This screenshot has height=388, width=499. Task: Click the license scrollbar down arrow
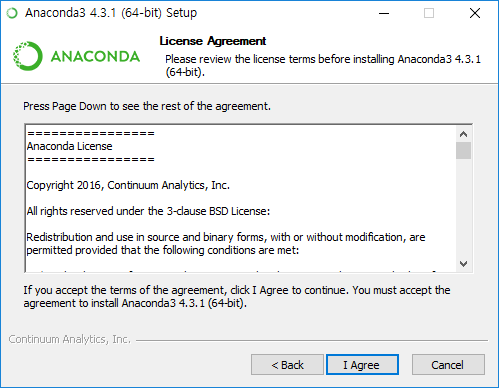click(x=463, y=264)
